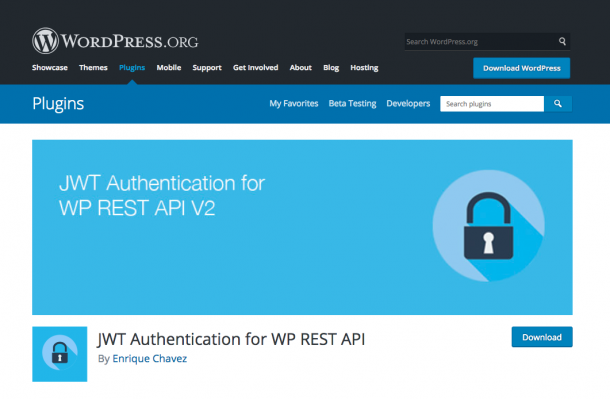Screen dimensions: 610x399
Task: Click the blue plugin search magnifier button
Action: point(558,104)
